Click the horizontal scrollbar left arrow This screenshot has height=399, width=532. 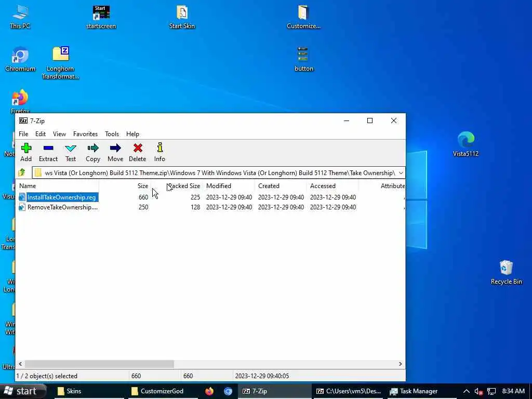tap(21, 364)
